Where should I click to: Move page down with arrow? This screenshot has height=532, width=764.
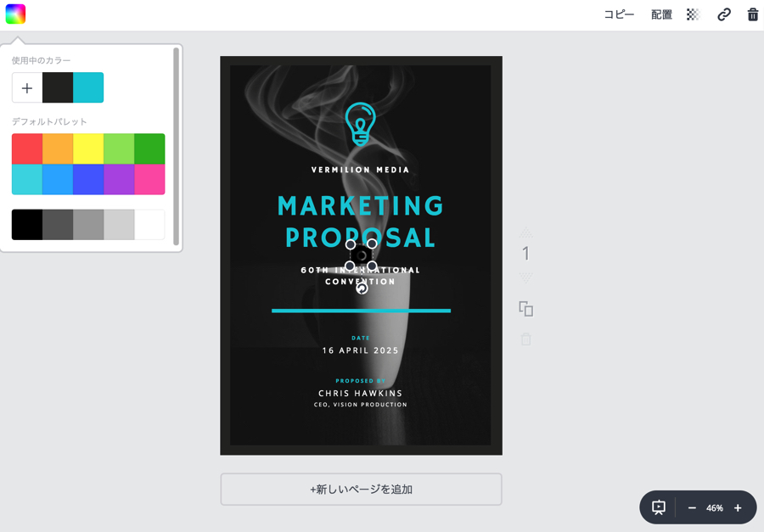pos(525,277)
